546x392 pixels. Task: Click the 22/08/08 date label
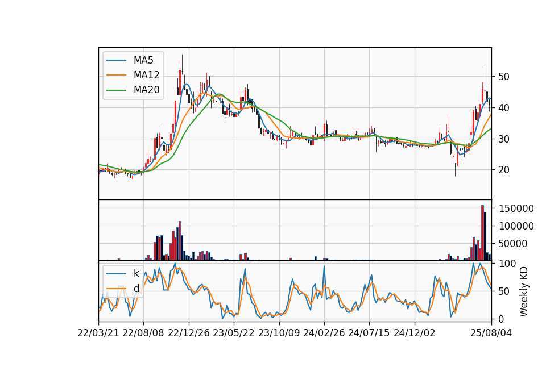(143, 333)
